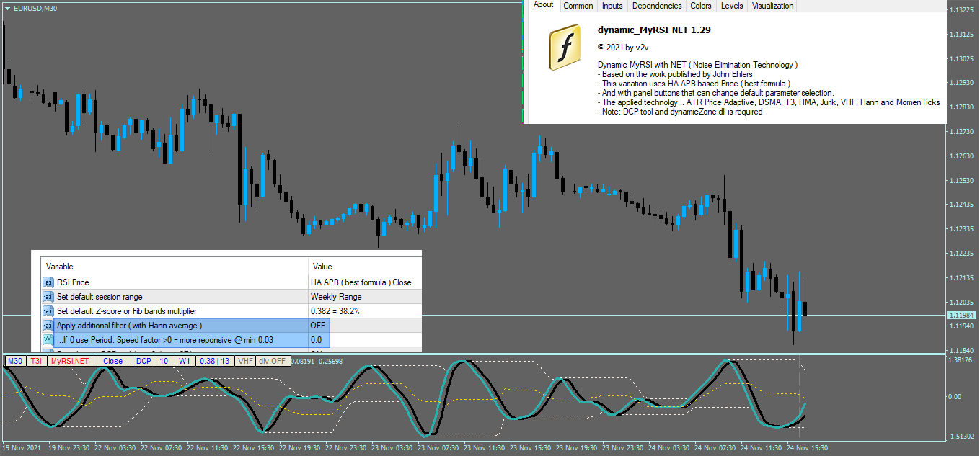The image size is (980, 456).
Task: Click the icon beside Z-score or Fib bands multiplier
Action: tap(48, 311)
